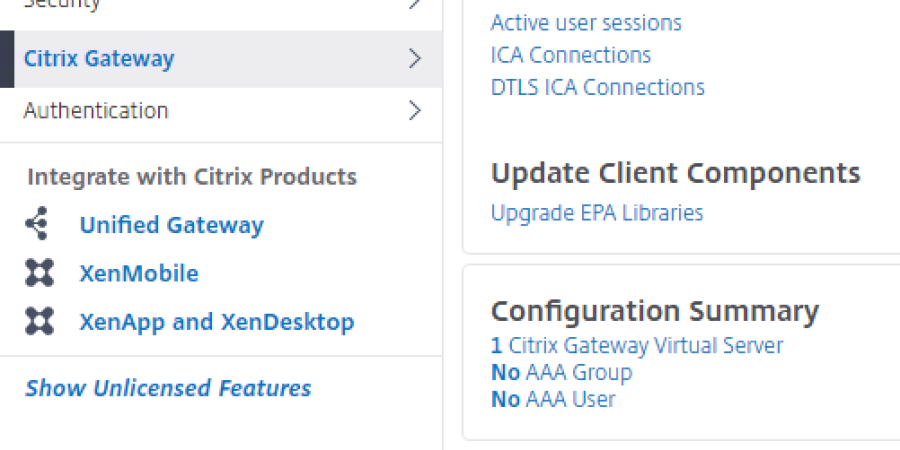
Task: Expand the Authentication chevron arrow
Action: pos(415,110)
